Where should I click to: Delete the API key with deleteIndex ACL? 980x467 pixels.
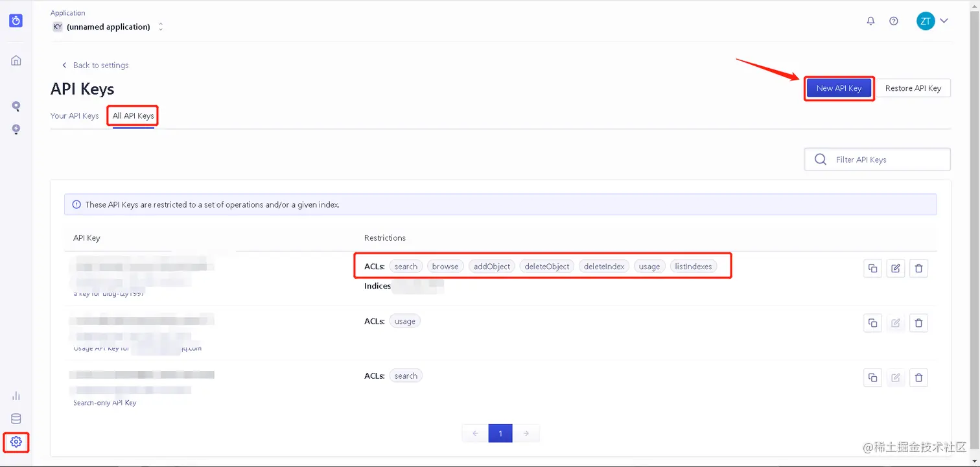tap(918, 269)
